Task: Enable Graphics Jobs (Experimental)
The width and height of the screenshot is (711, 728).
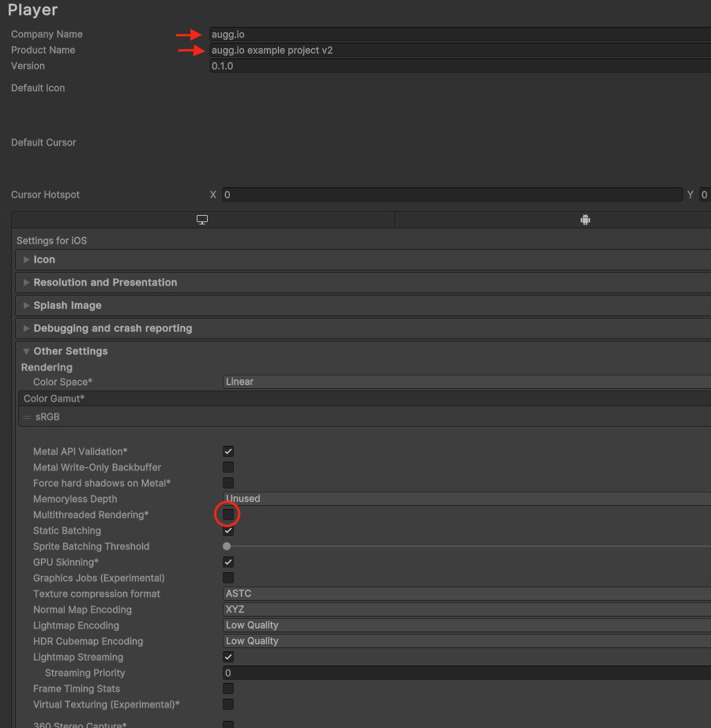Action: (x=228, y=578)
